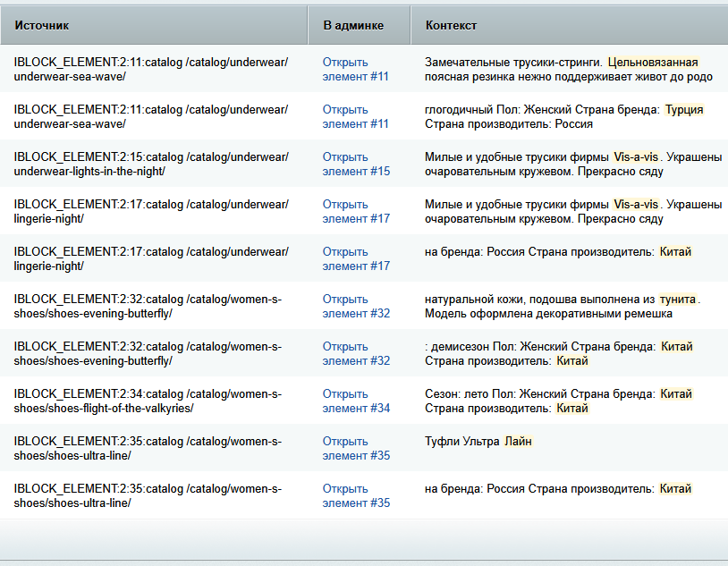
Task: Open element #32 link in the демисезон row
Action: pyautogui.click(x=355, y=354)
